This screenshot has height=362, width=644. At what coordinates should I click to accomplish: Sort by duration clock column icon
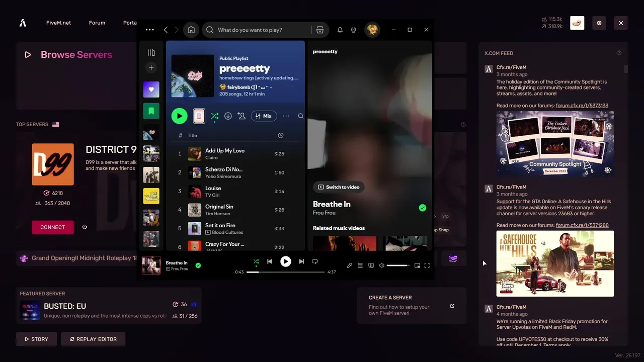280,135
